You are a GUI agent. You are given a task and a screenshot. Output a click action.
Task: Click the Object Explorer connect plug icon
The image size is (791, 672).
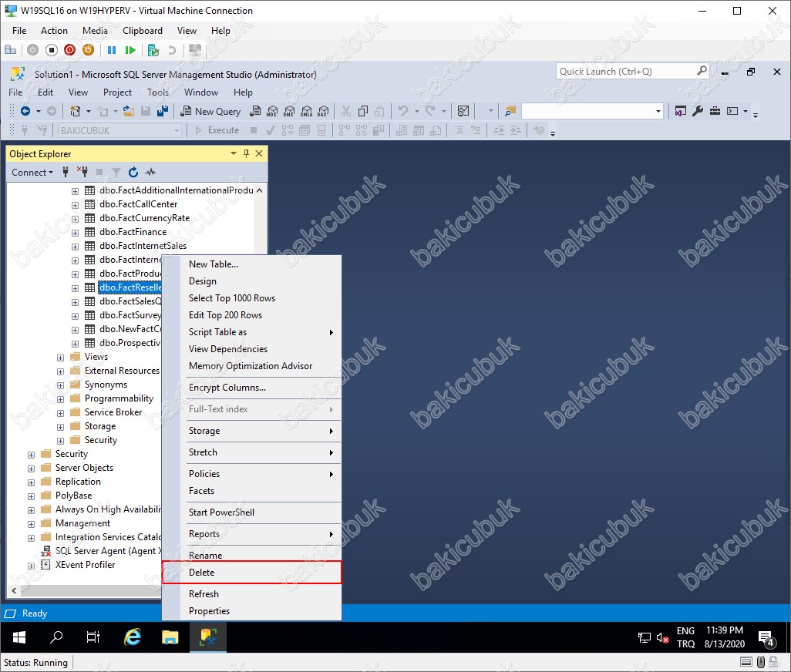66,173
